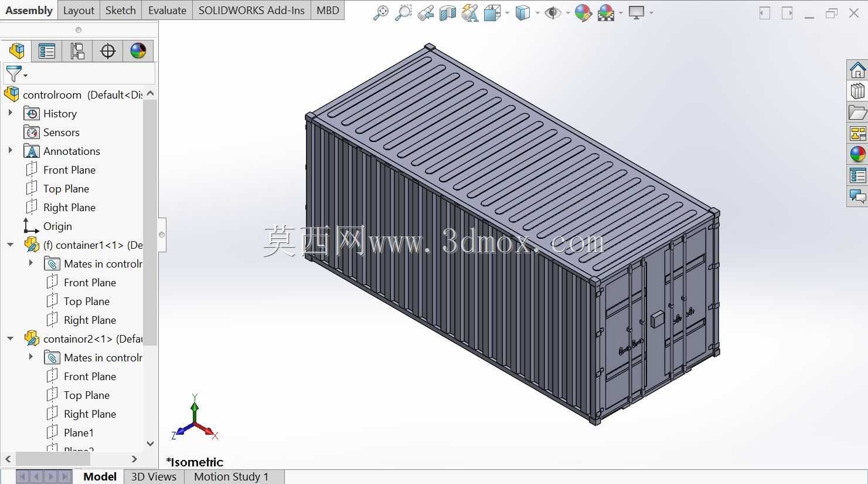Image resolution: width=868 pixels, height=484 pixels.
Task: Select the Model bottom tab
Action: (100, 476)
